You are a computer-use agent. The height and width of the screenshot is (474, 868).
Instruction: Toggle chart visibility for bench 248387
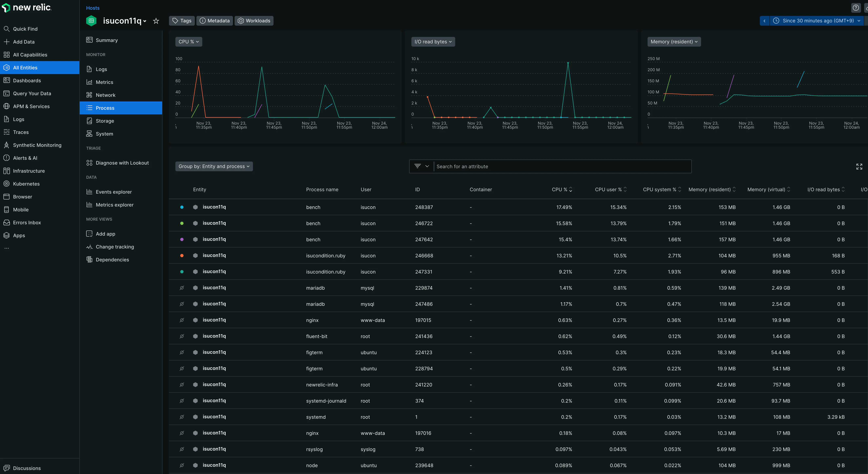pyautogui.click(x=182, y=207)
